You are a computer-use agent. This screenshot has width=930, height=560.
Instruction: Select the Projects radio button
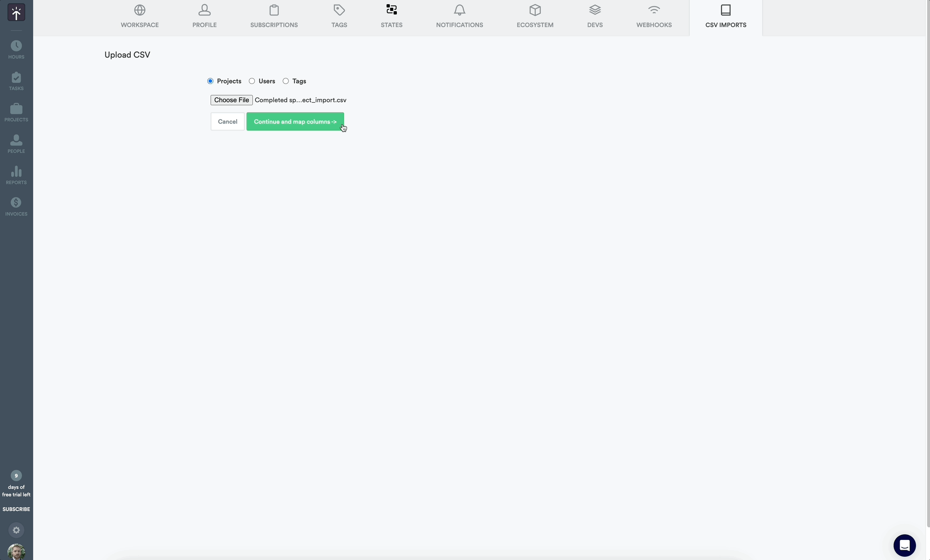pyautogui.click(x=211, y=81)
